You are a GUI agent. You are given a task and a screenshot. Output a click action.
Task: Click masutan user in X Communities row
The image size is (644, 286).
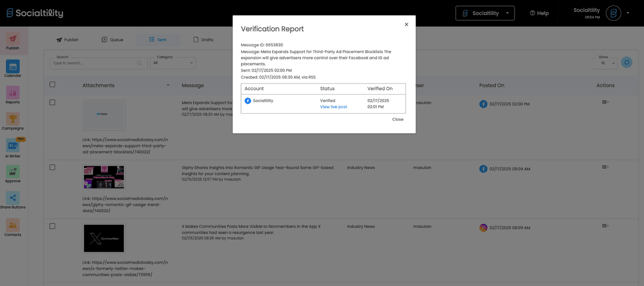[x=422, y=226]
